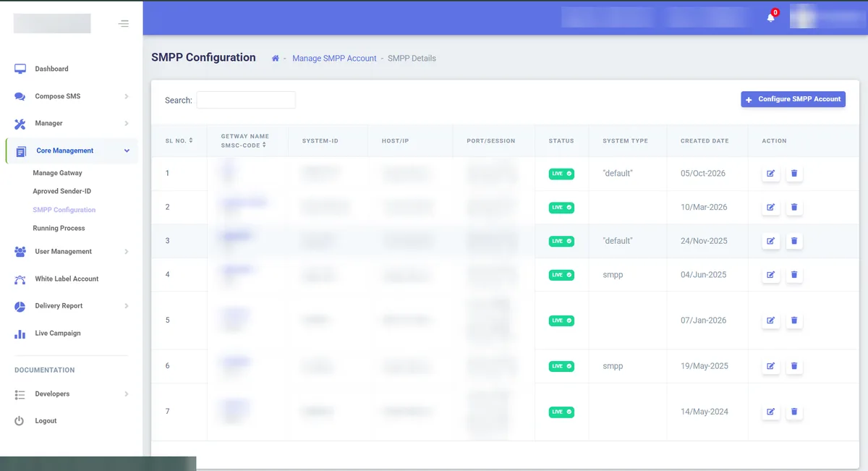Image resolution: width=868 pixels, height=471 pixels.
Task: Delete the account created 04/Jun-2025
Action: coord(794,275)
